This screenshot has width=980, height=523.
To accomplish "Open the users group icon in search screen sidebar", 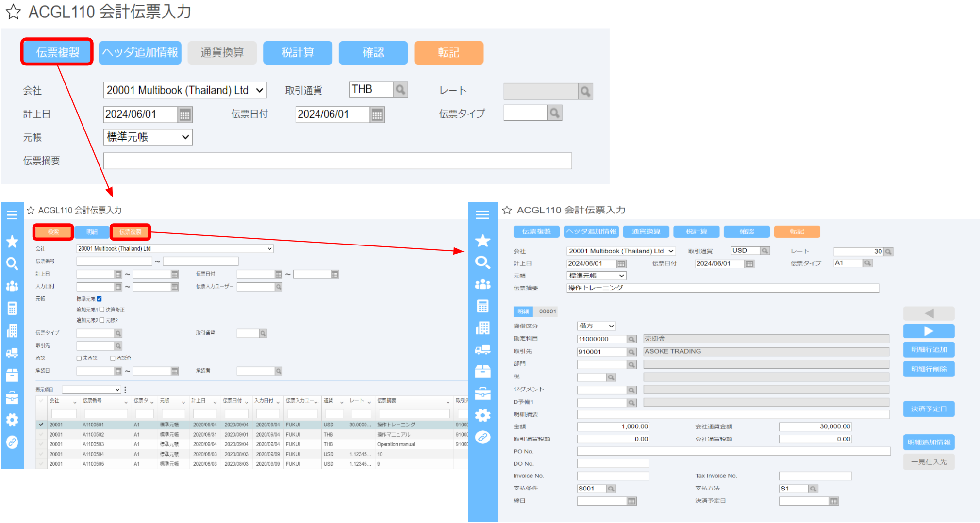I will (12, 286).
